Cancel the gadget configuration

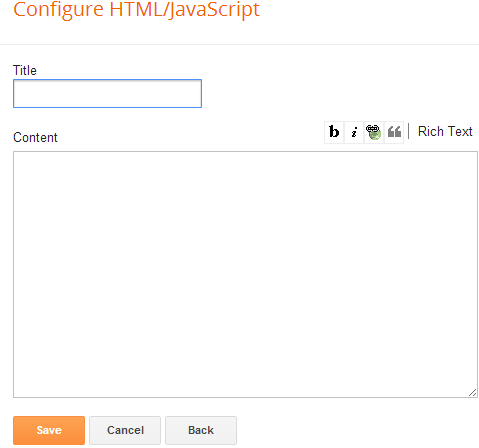(125, 430)
